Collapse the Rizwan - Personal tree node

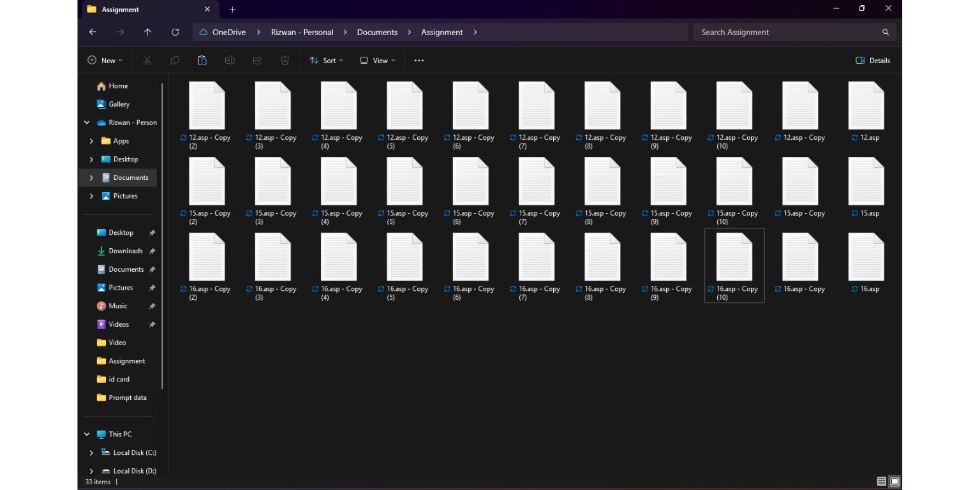pyautogui.click(x=87, y=122)
